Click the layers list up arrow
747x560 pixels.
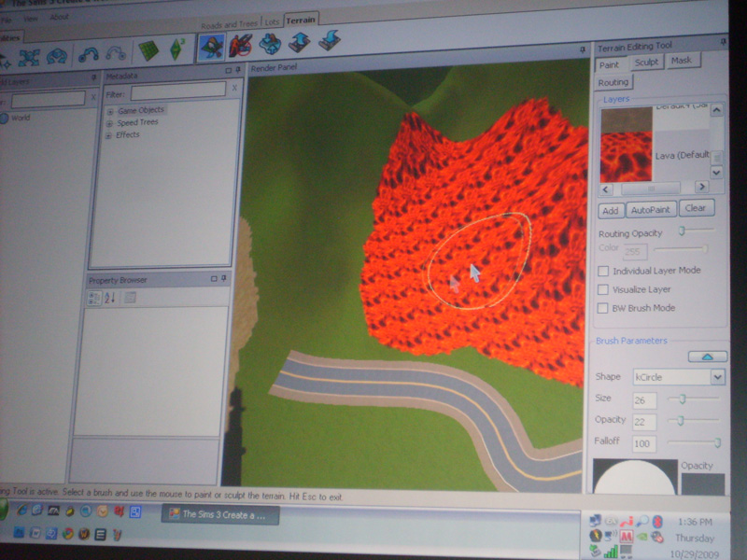click(x=717, y=111)
